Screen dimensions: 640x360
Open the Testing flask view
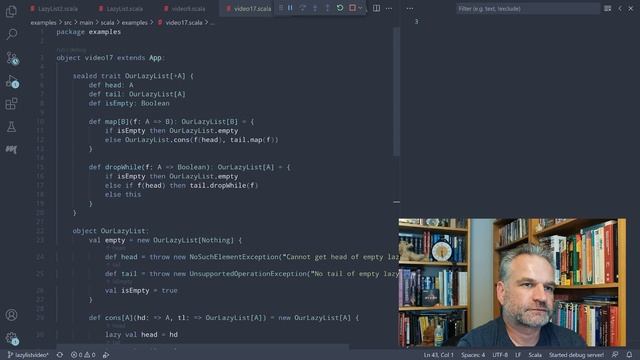coord(11,127)
